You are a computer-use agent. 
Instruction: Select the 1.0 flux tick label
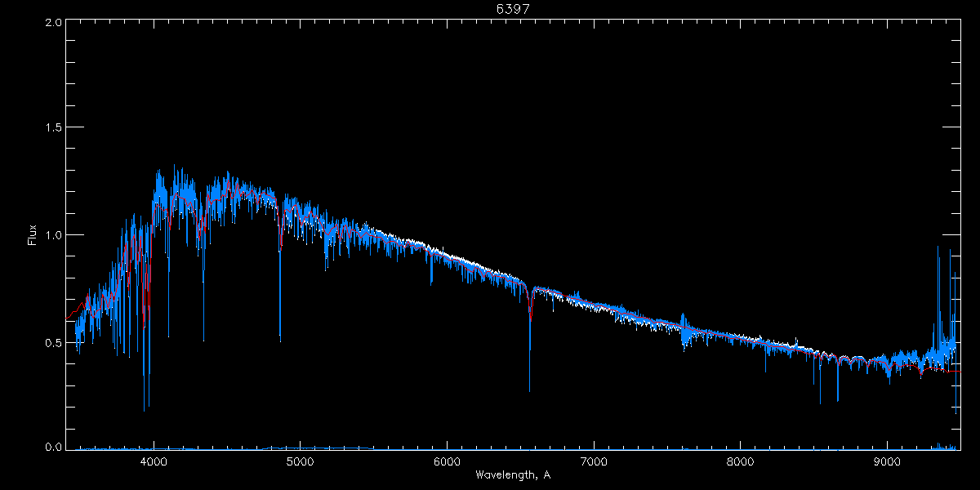tap(53, 235)
